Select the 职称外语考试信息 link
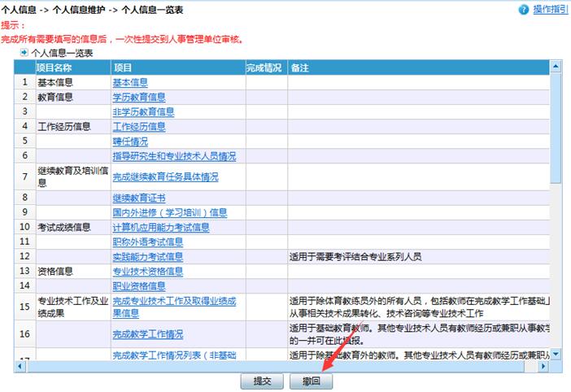The image size is (571, 392). click(147, 242)
